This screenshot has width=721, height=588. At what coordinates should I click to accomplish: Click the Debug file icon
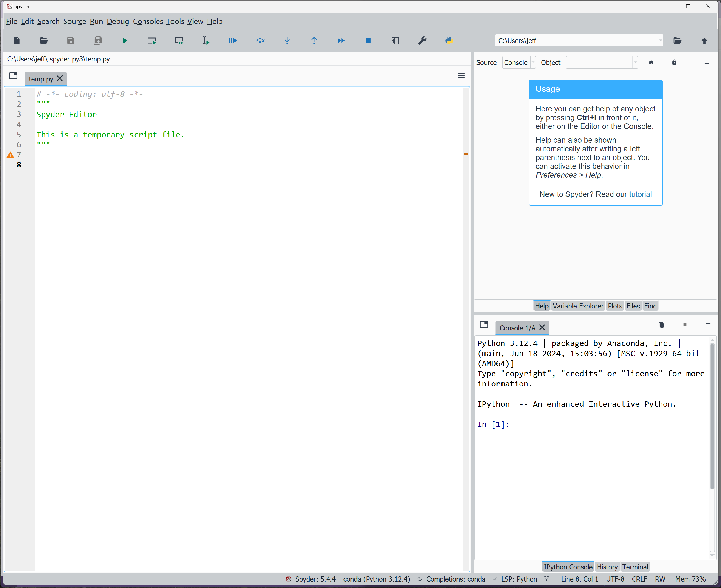(233, 41)
